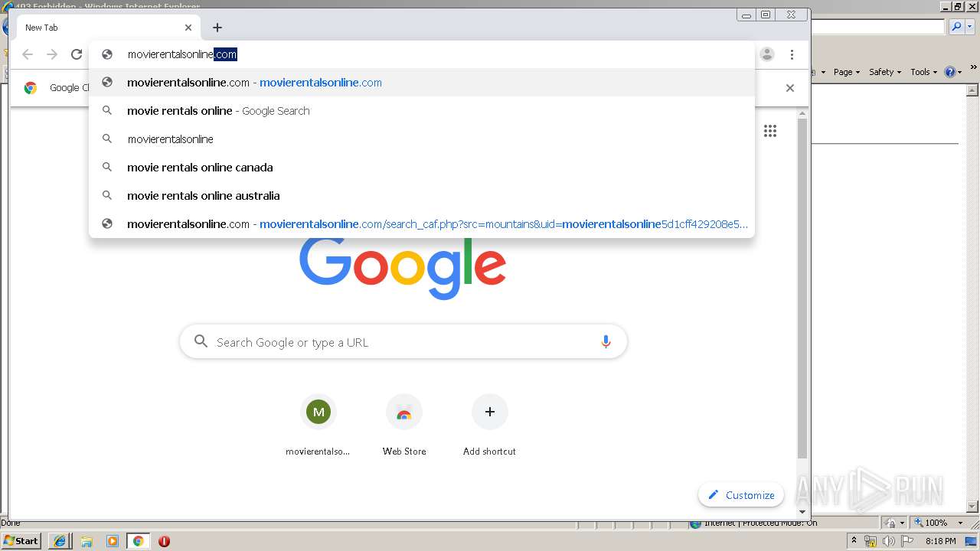Open the media player taskbar icon

tap(113, 541)
